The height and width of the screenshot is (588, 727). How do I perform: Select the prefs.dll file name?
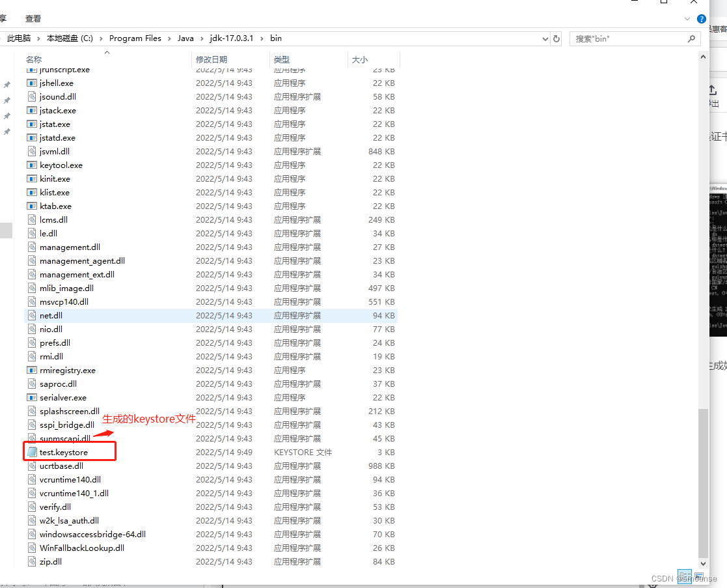click(x=55, y=343)
